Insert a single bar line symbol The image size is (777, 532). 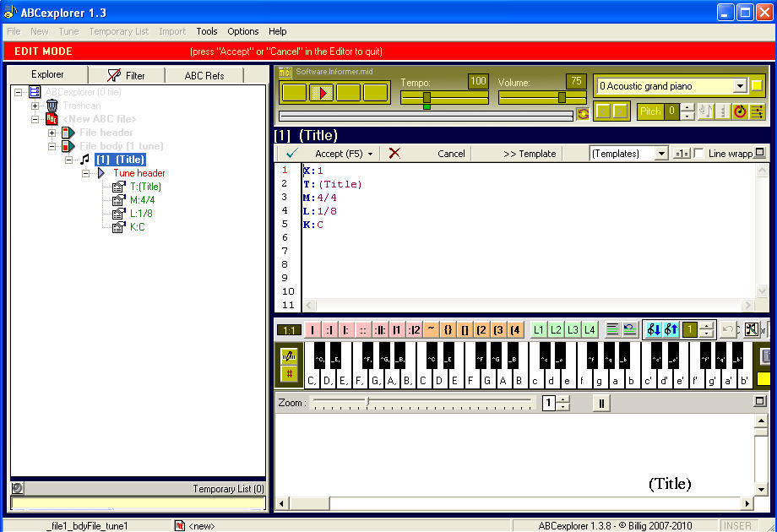(312, 330)
